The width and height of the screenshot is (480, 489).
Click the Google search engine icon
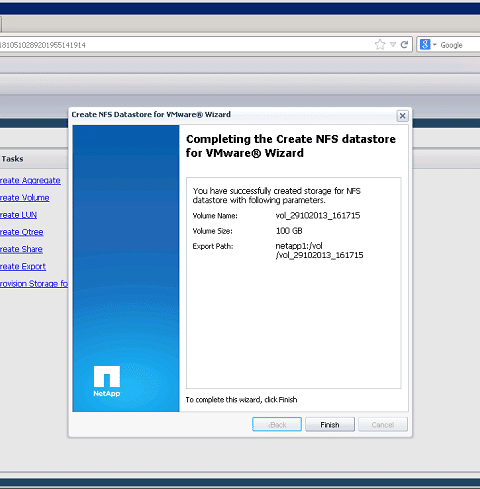(425, 44)
